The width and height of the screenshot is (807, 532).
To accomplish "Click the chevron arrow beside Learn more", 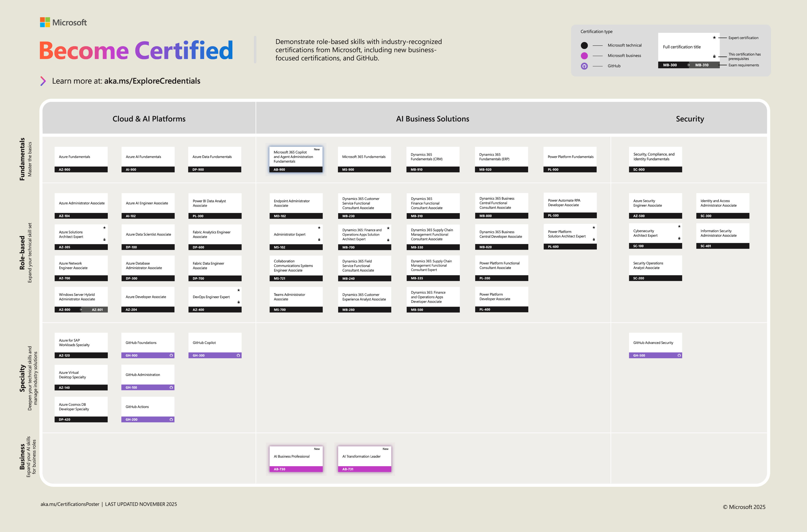I will (x=43, y=81).
